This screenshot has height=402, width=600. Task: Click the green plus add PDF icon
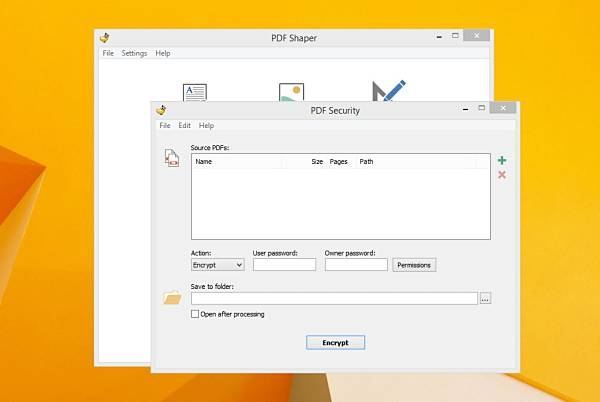point(502,160)
